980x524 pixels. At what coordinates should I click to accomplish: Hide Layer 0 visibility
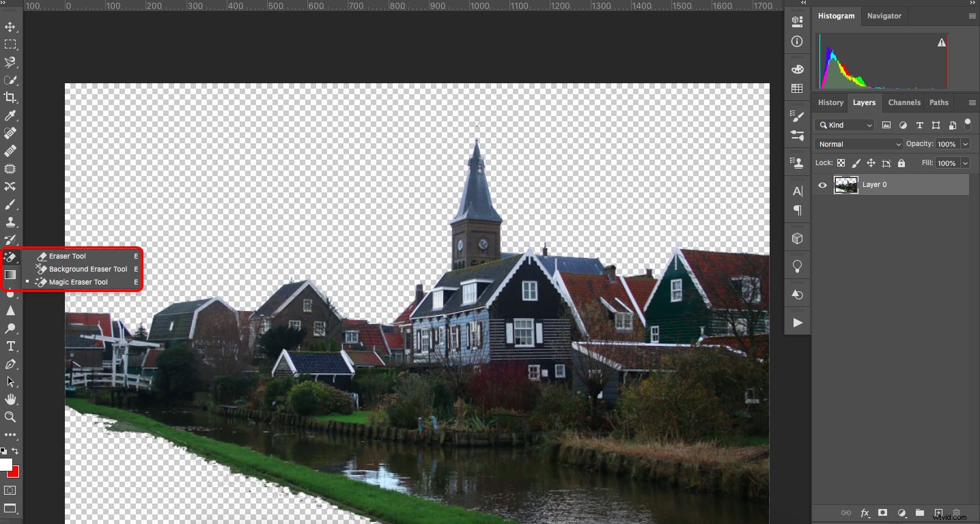(822, 185)
